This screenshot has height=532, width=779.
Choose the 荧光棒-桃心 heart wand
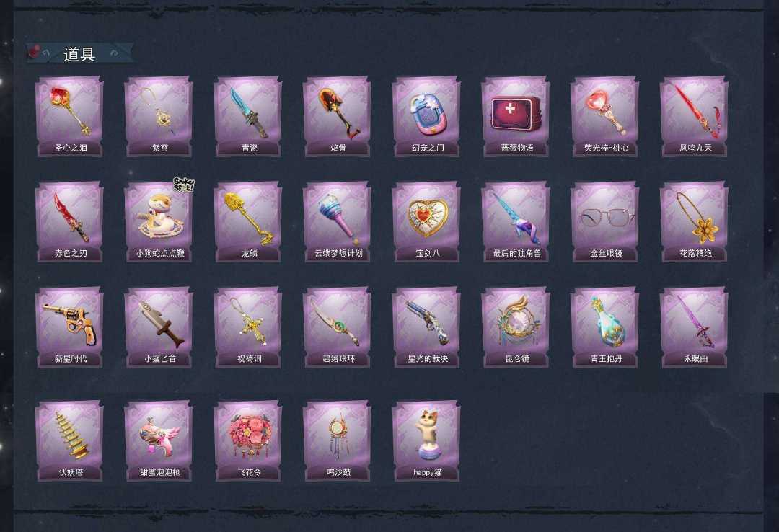click(604, 116)
